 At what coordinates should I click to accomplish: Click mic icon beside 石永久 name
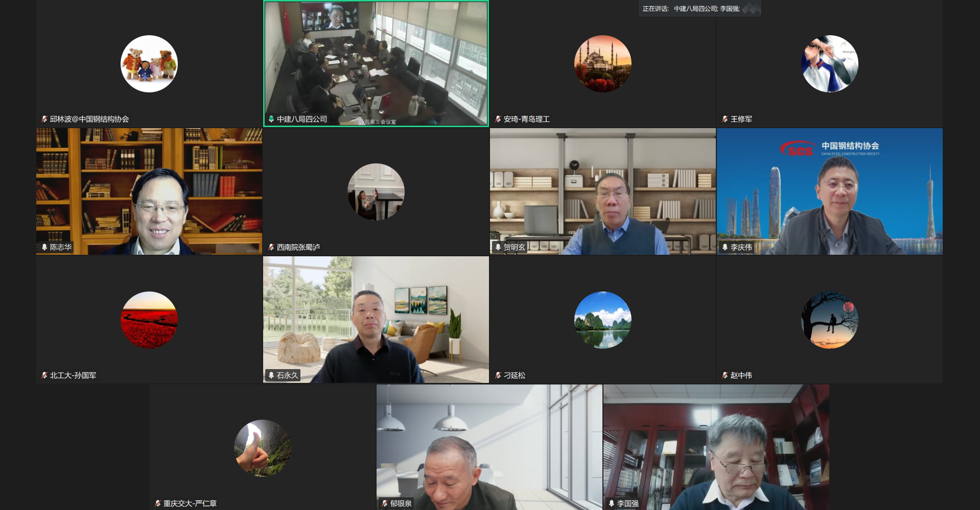point(271,375)
